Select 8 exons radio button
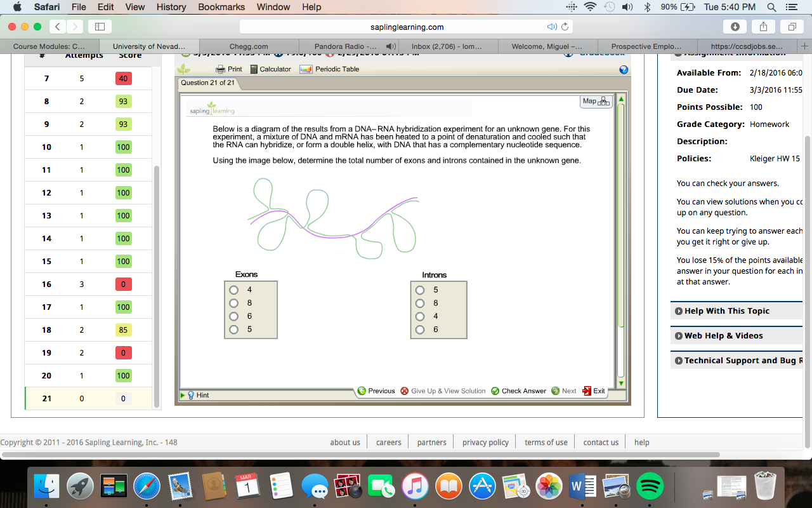The height and width of the screenshot is (508, 812). click(233, 303)
